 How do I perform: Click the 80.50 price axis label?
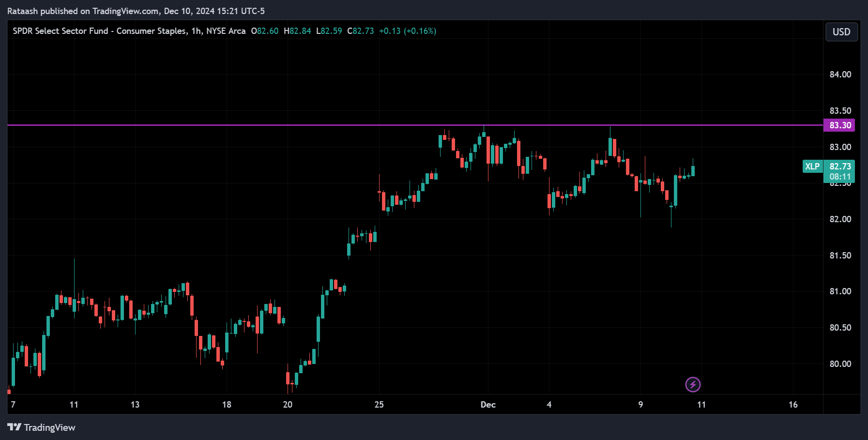(840, 328)
